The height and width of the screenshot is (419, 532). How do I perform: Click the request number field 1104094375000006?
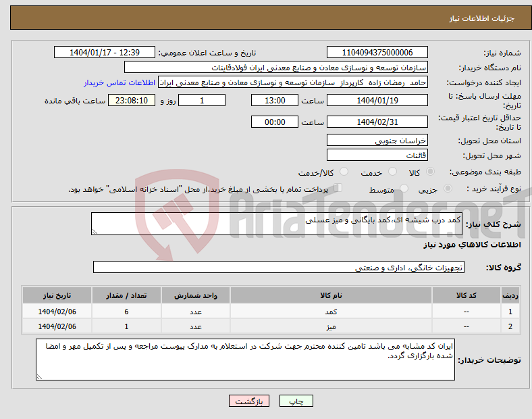click(x=377, y=52)
